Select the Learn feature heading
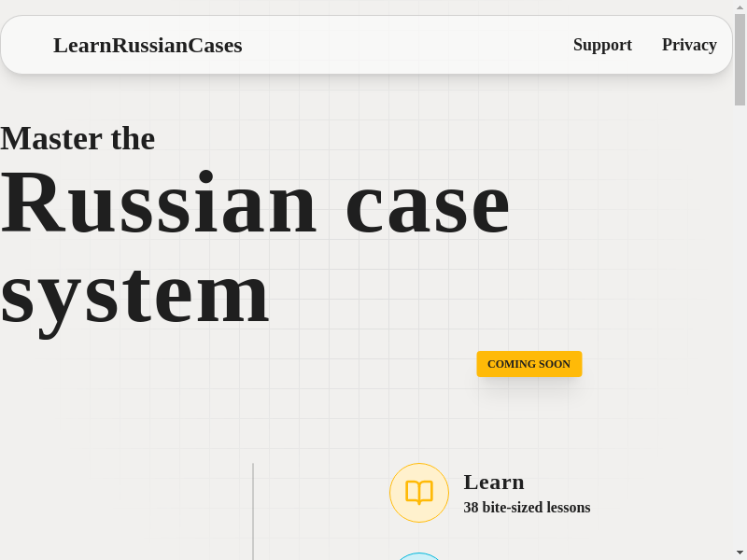747x560 pixels. click(x=494, y=483)
